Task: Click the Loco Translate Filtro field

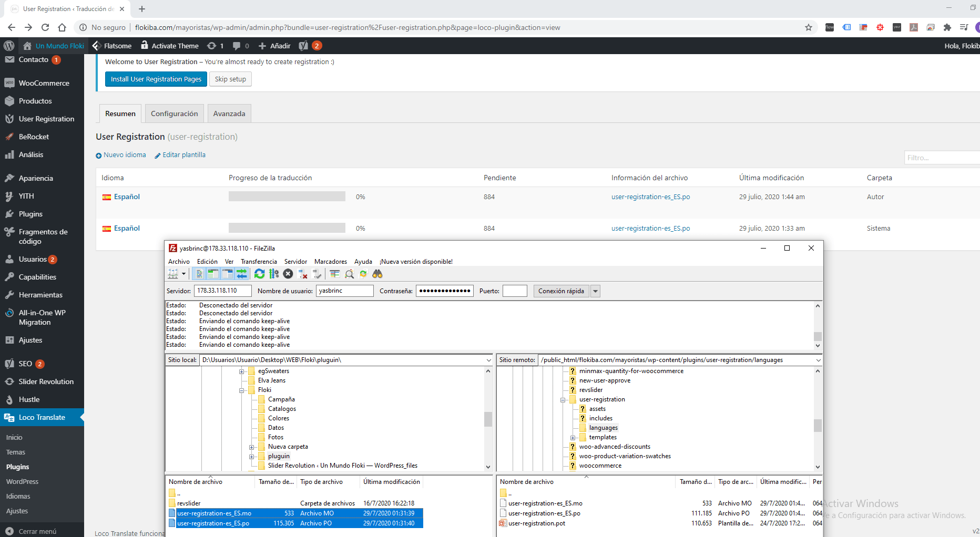Action: coord(942,158)
